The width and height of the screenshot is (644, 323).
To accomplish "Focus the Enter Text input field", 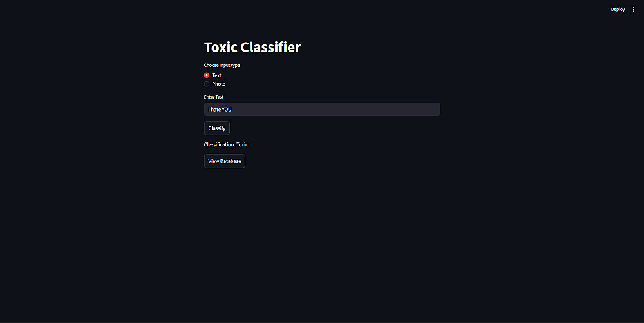I will coord(322,110).
